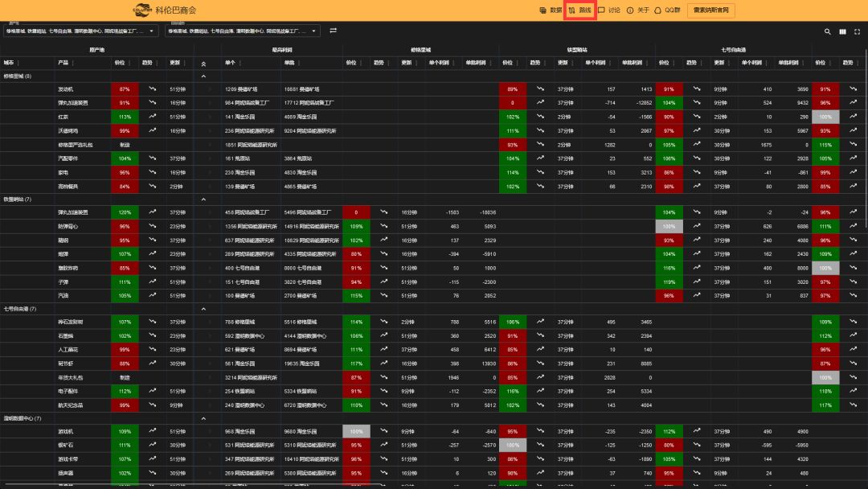Click the red 87% price cell for 发动机

[x=125, y=89]
